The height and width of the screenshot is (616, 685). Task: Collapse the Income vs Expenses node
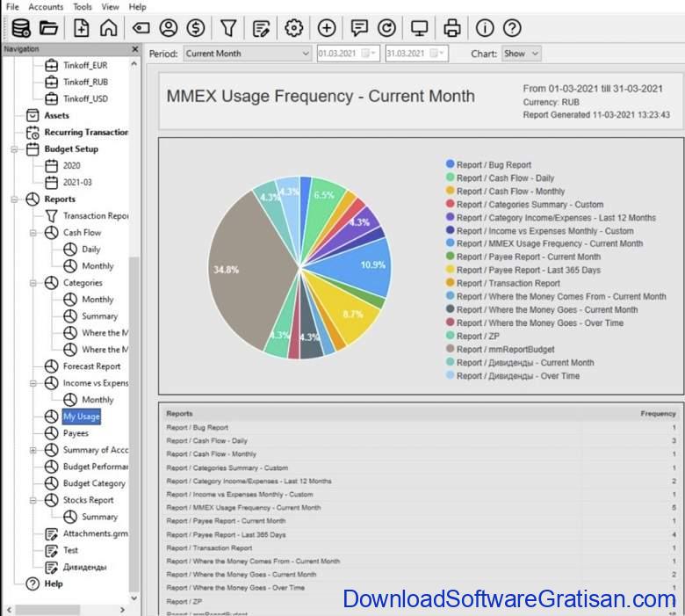(x=33, y=383)
